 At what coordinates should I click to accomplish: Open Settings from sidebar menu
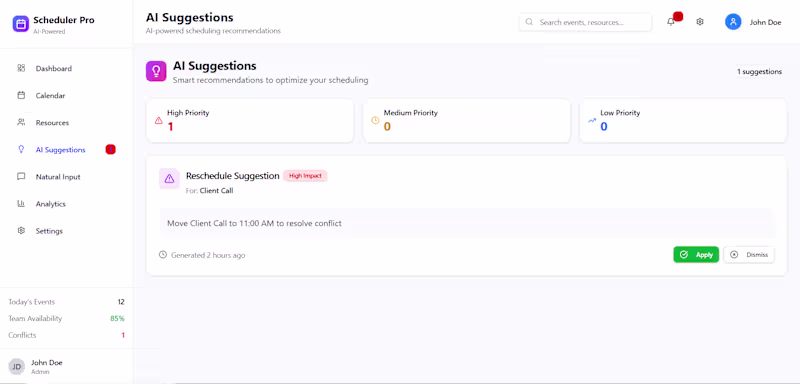click(67, 231)
